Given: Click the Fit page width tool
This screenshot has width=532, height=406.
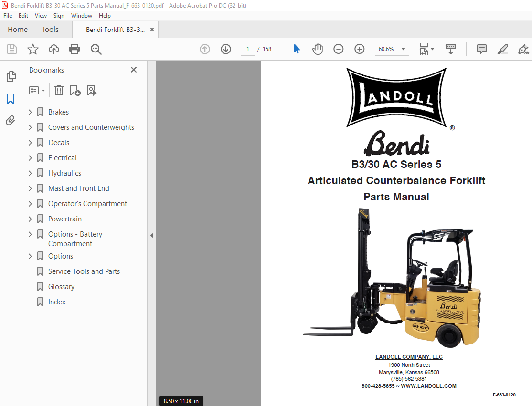Looking at the screenshot, I should pos(424,49).
